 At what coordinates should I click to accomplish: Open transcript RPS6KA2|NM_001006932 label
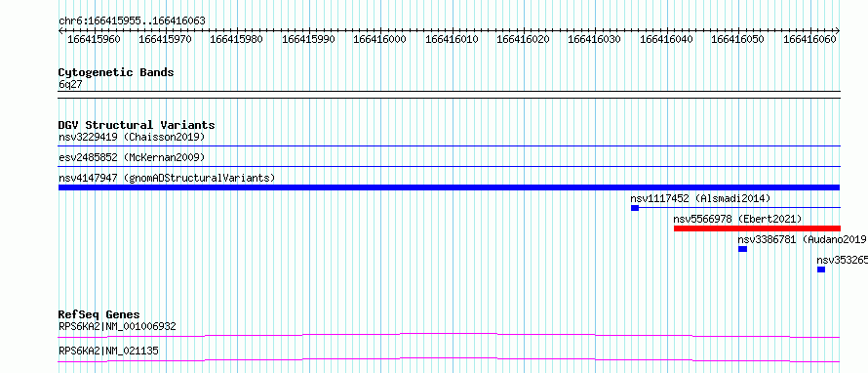[117, 326]
